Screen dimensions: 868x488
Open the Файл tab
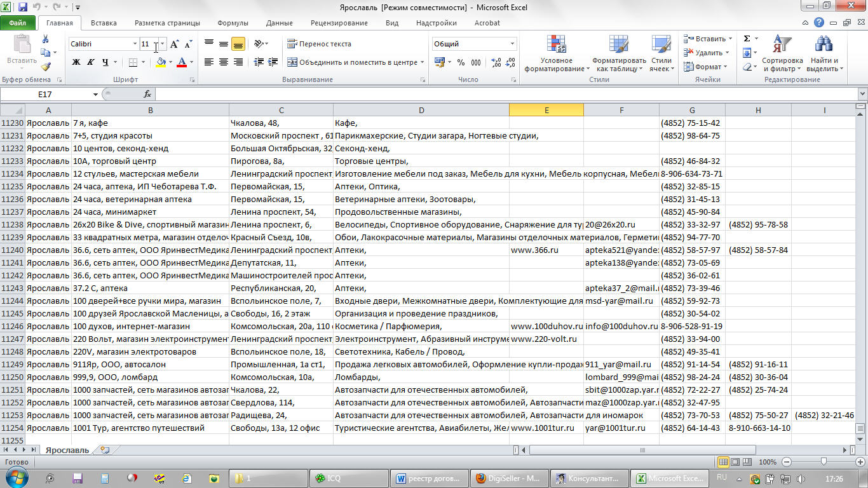tap(18, 23)
